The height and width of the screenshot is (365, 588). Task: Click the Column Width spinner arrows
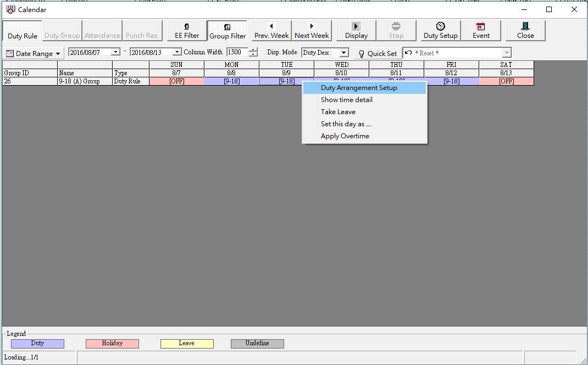[253, 52]
